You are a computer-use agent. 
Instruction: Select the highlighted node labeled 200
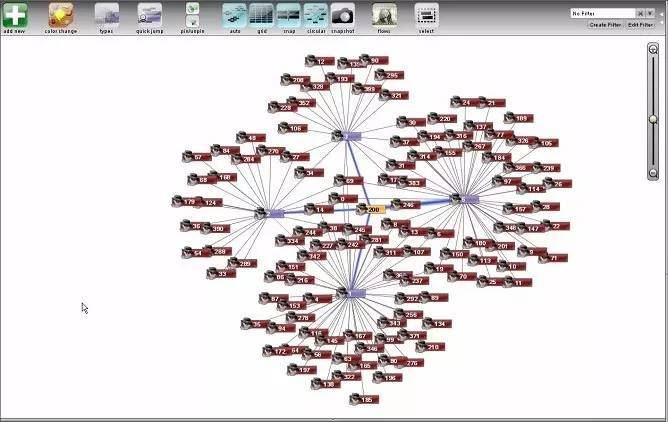point(374,209)
